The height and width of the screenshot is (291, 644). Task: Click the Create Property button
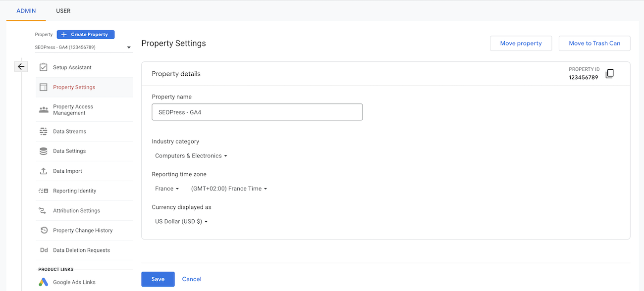[86, 35]
